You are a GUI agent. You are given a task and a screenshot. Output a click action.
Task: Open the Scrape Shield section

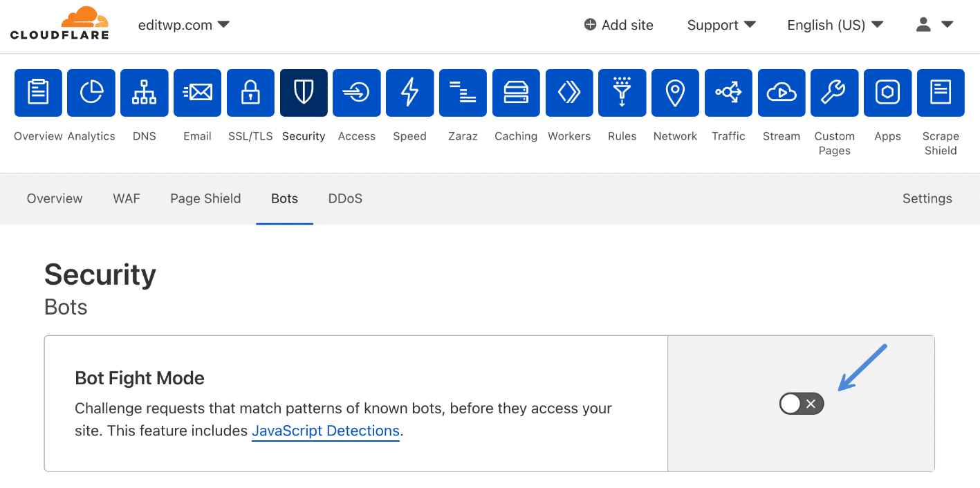coord(941,93)
